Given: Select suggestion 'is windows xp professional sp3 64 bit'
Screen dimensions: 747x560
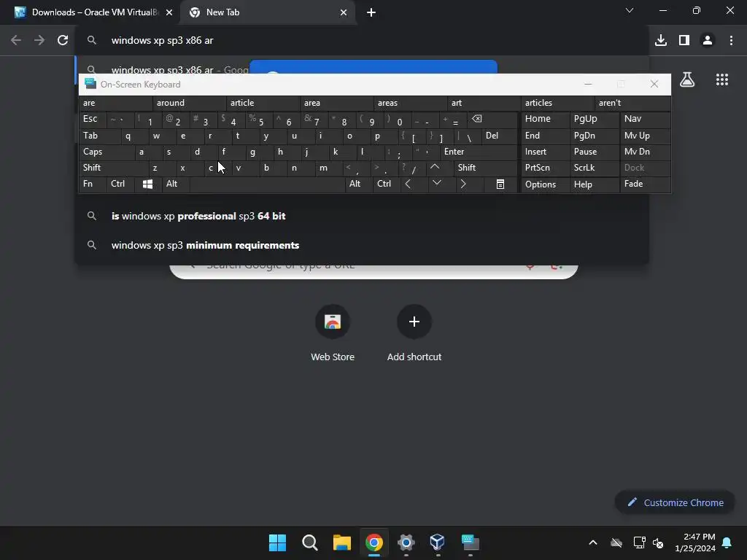Looking at the screenshot, I should click(x=362, y=216).
